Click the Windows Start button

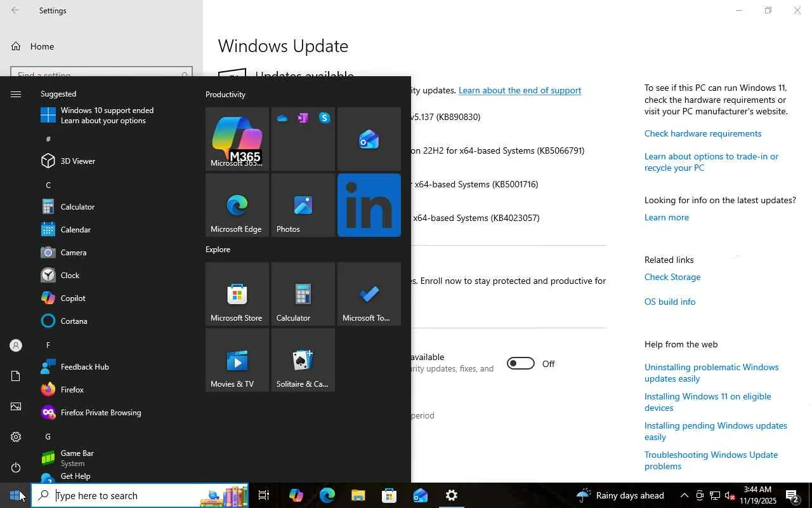15,495
